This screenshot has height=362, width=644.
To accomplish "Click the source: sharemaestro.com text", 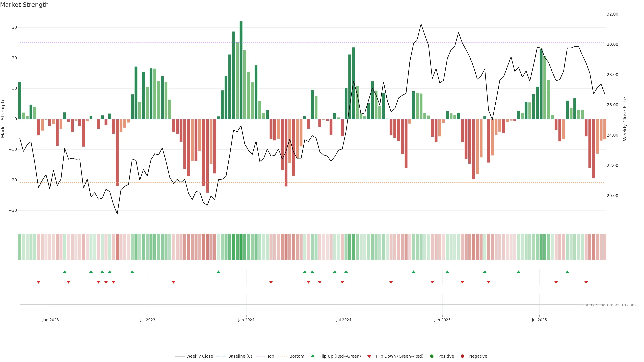I will point(609,305).
